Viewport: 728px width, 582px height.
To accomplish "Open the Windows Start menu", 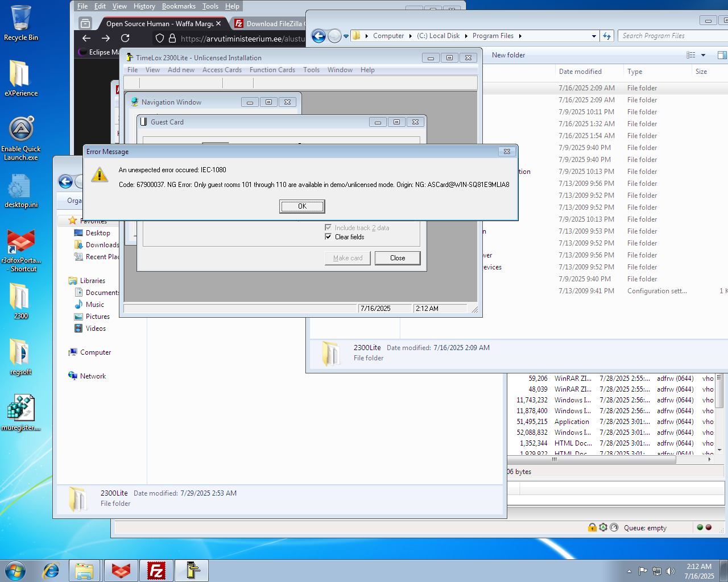I will pos(15,570).
